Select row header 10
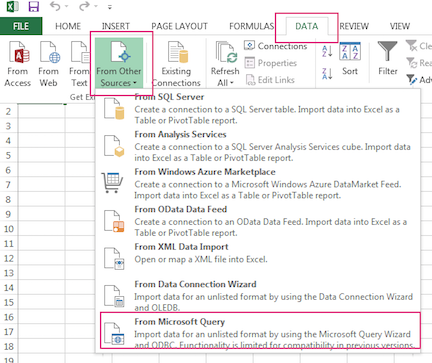The height and width of the screenshot is (363, 432). click(8, 229)
